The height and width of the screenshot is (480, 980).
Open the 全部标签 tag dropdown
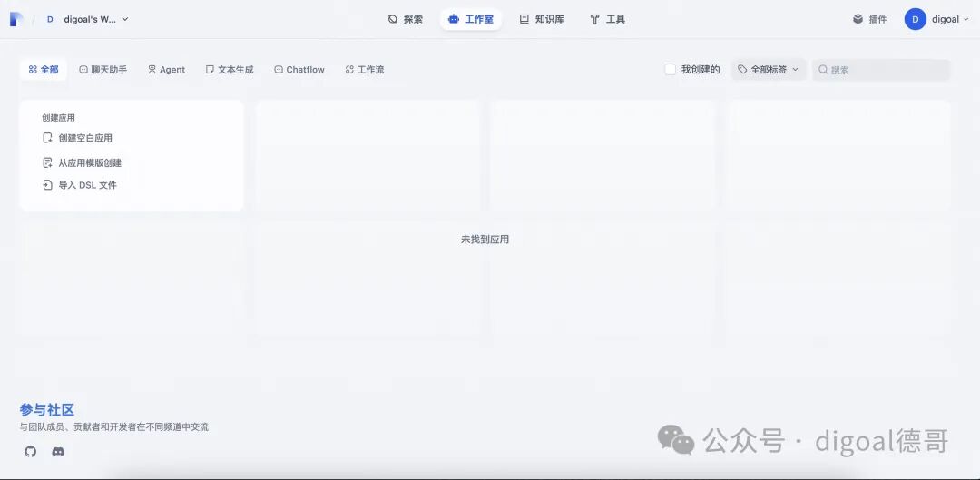coord(769,69)
